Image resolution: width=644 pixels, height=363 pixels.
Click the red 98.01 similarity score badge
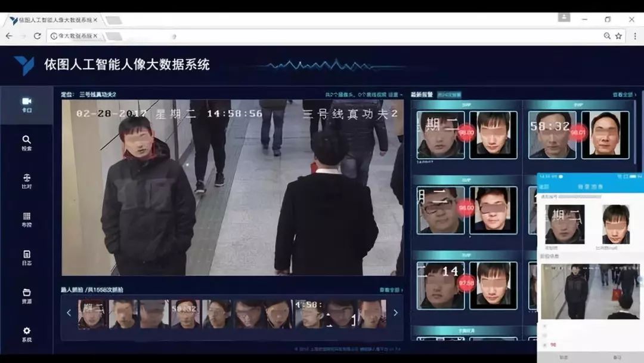point(578,133)
